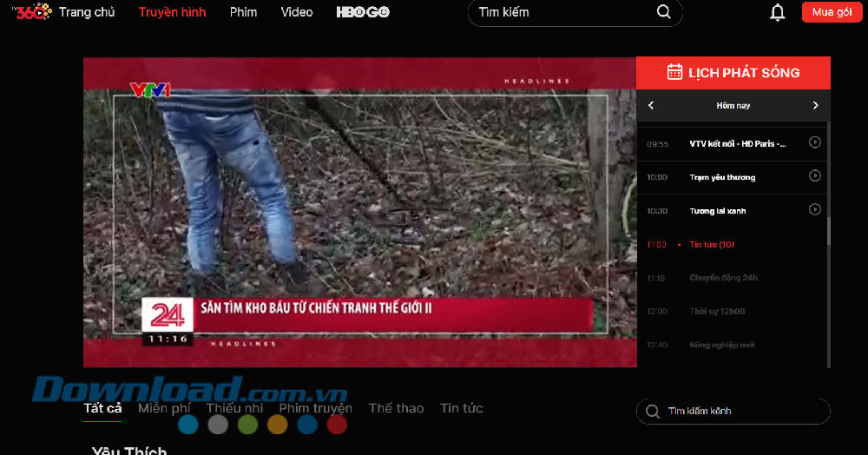Screen dimensions: 868x455
Task: Switch to the Miễn phí tab
Action: pos(164,408)
